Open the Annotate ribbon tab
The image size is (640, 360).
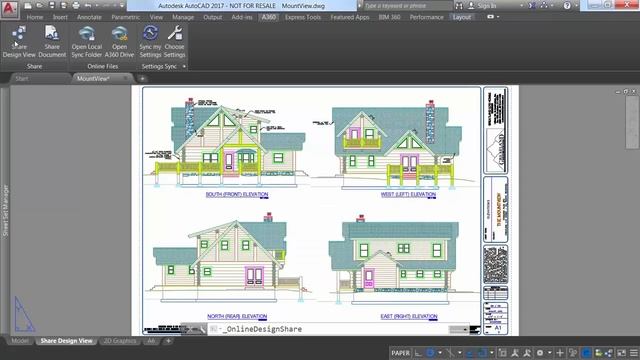tap(89, 17)
